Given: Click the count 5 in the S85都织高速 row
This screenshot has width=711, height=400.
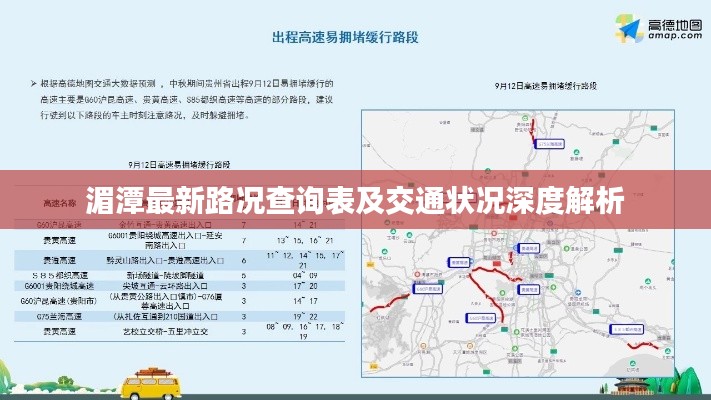Looking at the screenshot, I should [x=244, y=275].
